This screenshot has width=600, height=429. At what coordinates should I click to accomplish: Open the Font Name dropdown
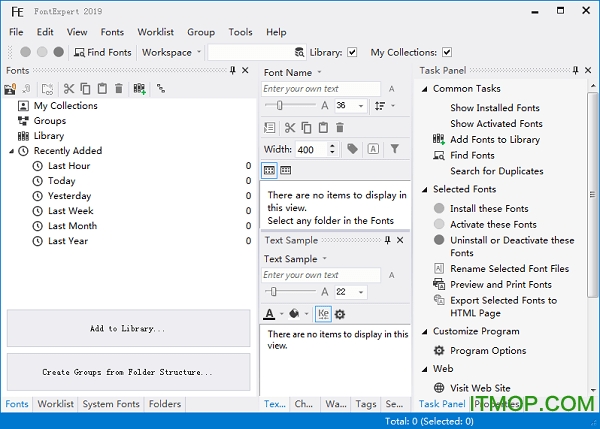pos(293,72)
